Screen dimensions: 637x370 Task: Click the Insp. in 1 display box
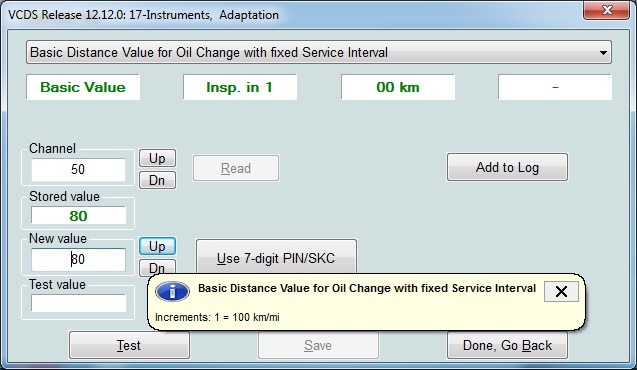(240, 87)
